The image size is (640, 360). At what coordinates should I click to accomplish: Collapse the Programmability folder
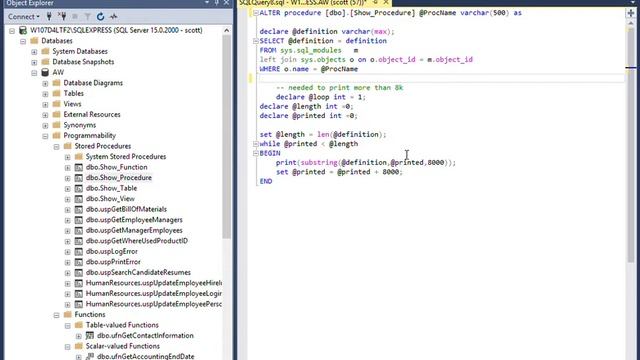click(45, 136)
